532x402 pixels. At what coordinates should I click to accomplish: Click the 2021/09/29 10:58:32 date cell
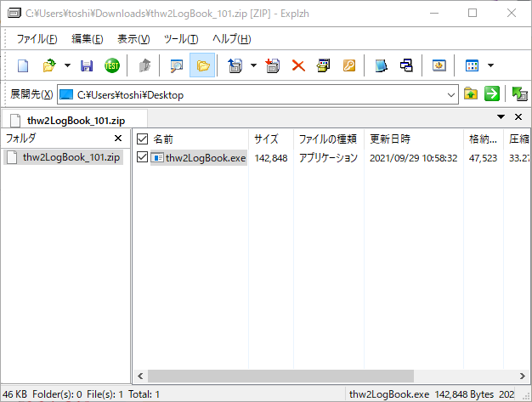pos(413,158)
